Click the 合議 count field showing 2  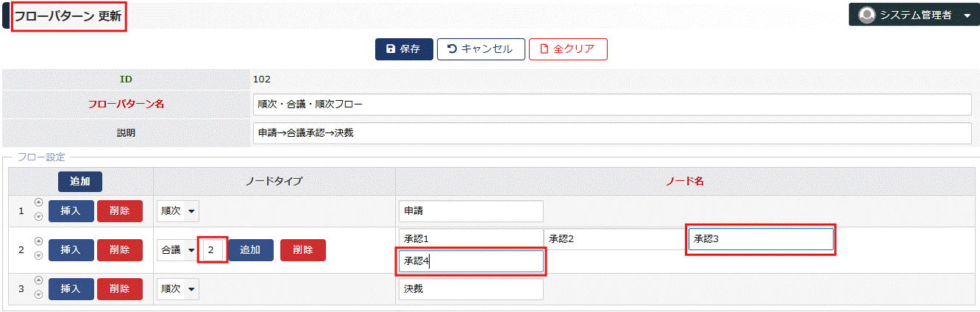click(213, 250)
